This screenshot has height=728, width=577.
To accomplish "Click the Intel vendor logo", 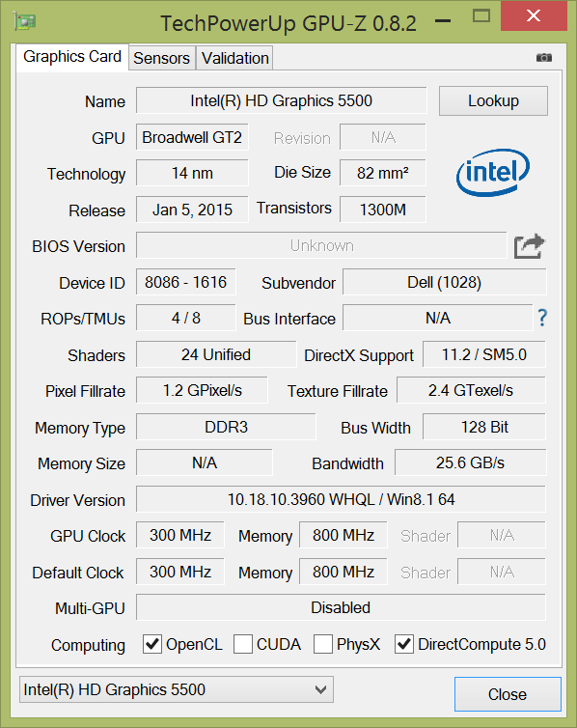I will [x=493, y=172].
